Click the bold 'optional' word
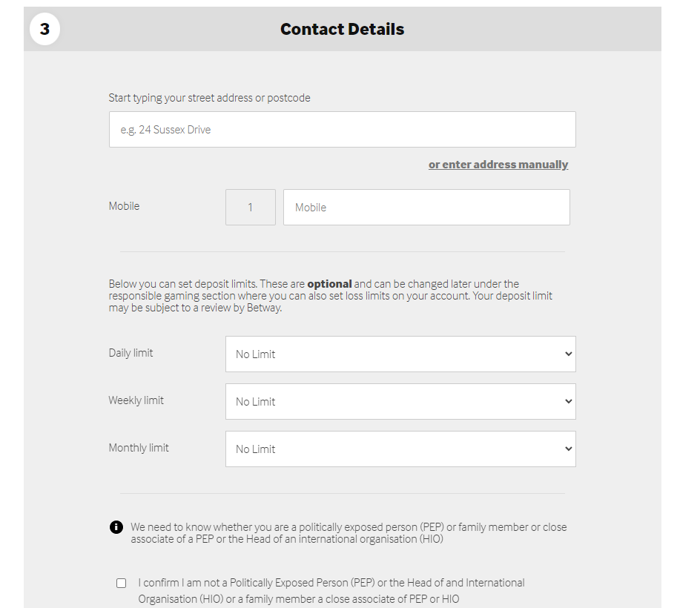Image resolution: width=700 pixels, height=608 pixels. (329, 284)
